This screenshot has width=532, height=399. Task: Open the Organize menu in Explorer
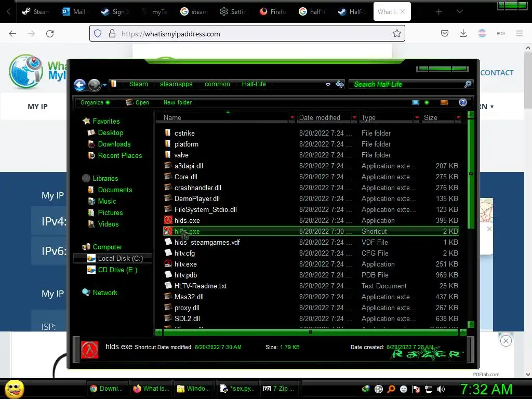[x=95, y=102]
